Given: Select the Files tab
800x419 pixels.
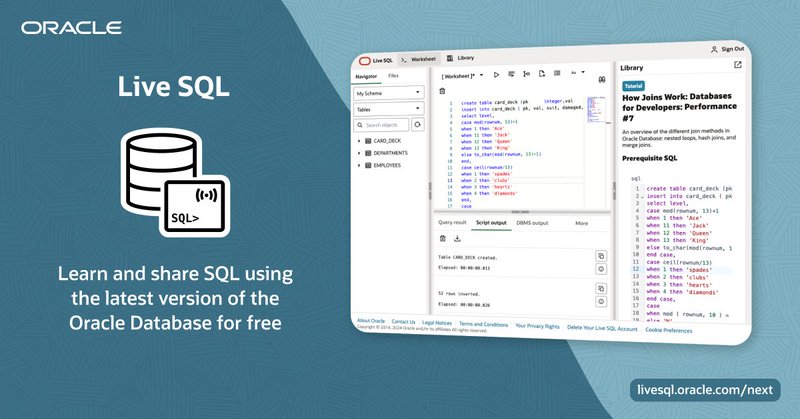Looking at the screenshot, I should 393,76.
